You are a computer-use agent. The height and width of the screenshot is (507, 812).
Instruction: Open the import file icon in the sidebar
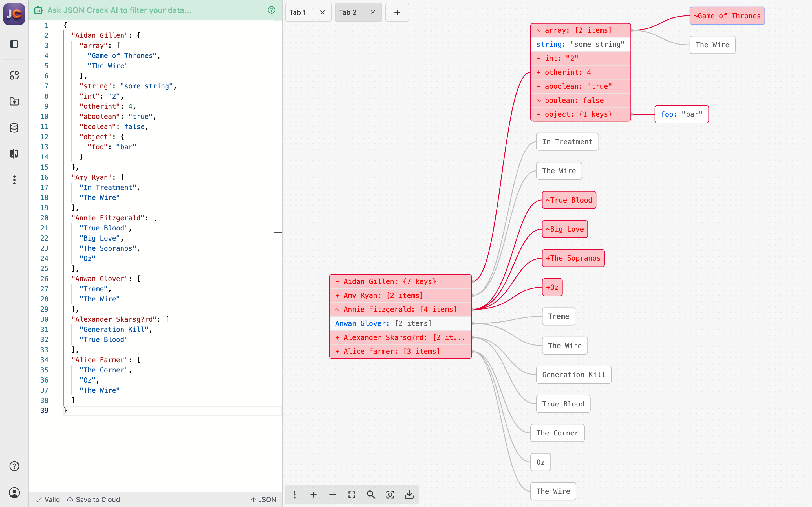point(14,102)
